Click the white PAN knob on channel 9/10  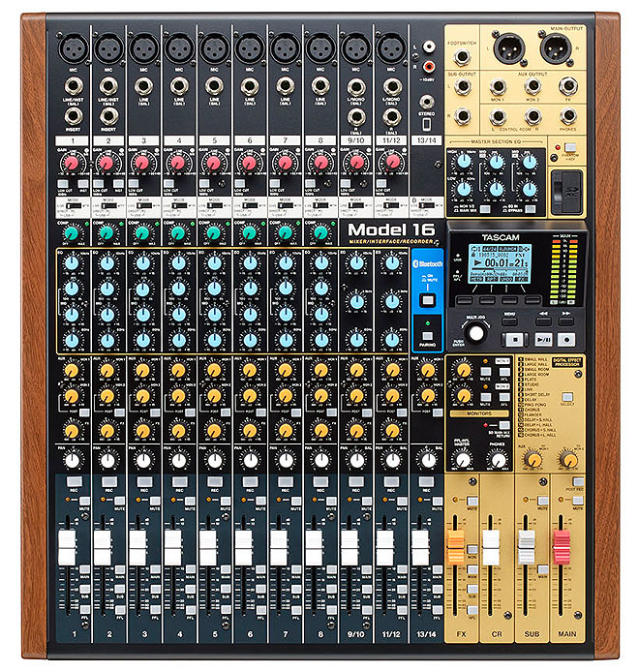coord(356,461)
